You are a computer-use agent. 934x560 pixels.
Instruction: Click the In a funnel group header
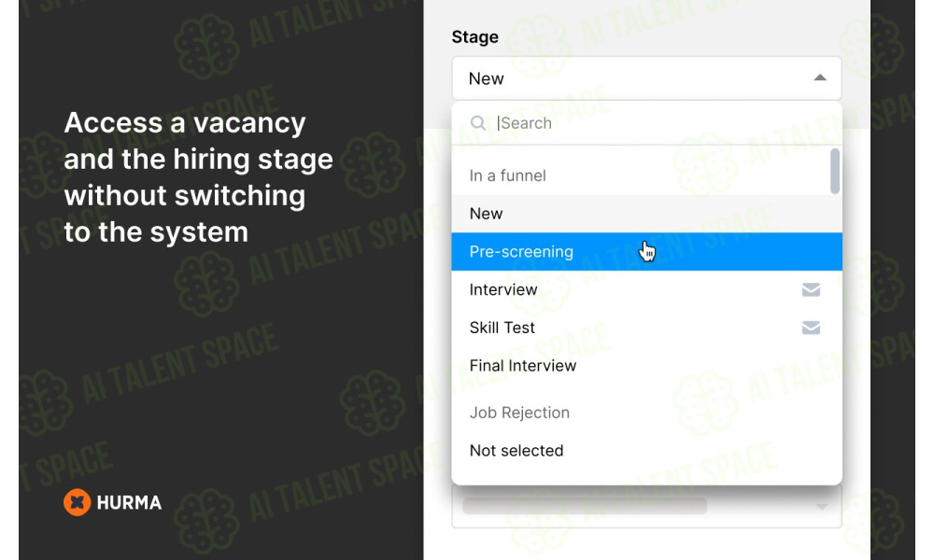click(x=507, y=175)
